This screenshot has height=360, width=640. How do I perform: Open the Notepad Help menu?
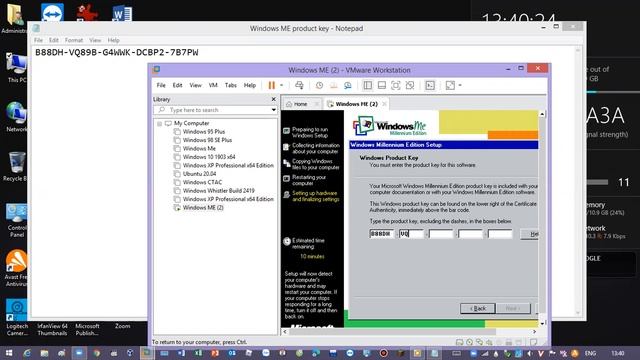point(113,40)
